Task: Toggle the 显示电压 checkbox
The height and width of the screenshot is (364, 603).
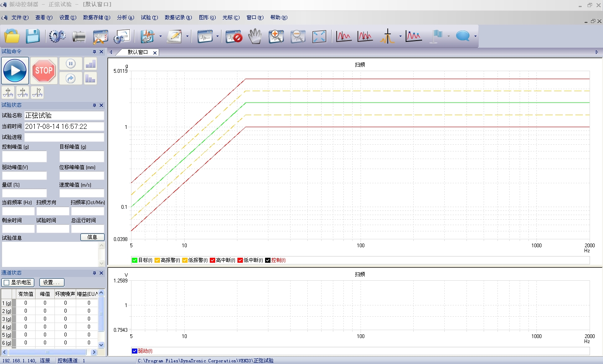Action: [x=6, y=282]
